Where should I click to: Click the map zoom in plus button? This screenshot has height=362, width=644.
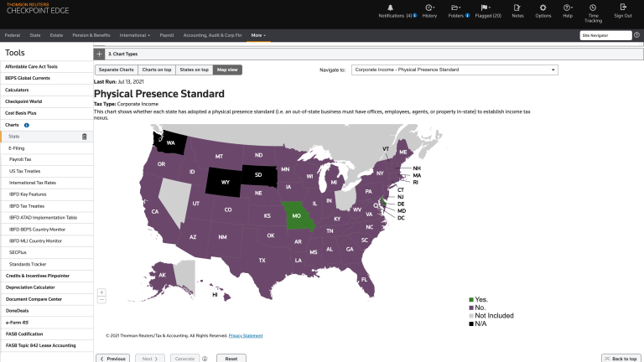click(x=101, y=292)
